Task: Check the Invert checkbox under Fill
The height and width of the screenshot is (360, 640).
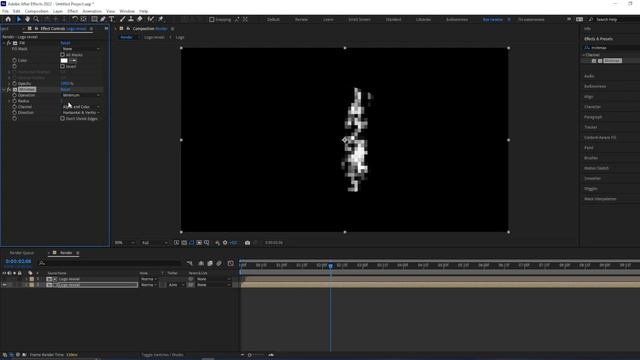Action: pyautogui.click(x=62, y=66)
